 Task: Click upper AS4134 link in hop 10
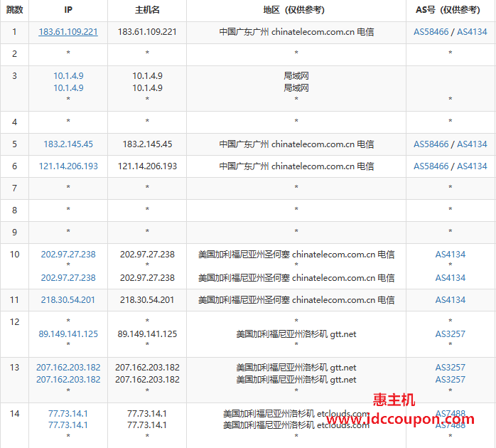(450, 255)
